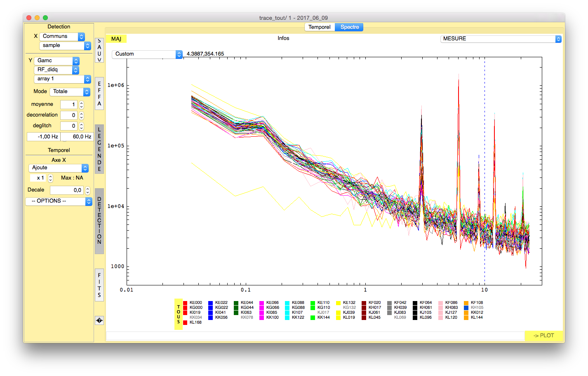Click the question mark icon below FITS
This screenshot has height=376, width=588.
[99, 320]
